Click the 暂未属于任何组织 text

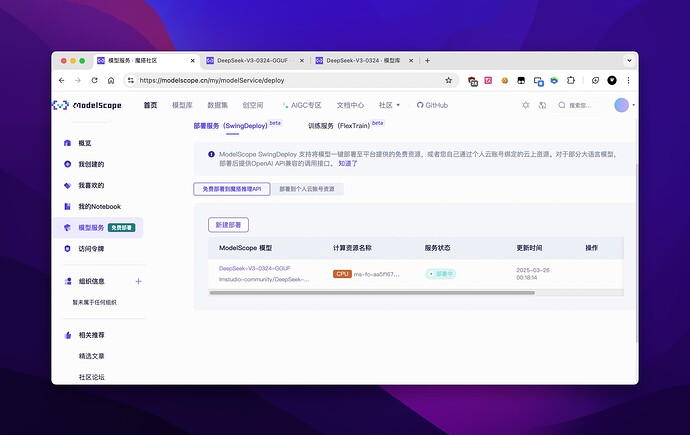(94, 302)
